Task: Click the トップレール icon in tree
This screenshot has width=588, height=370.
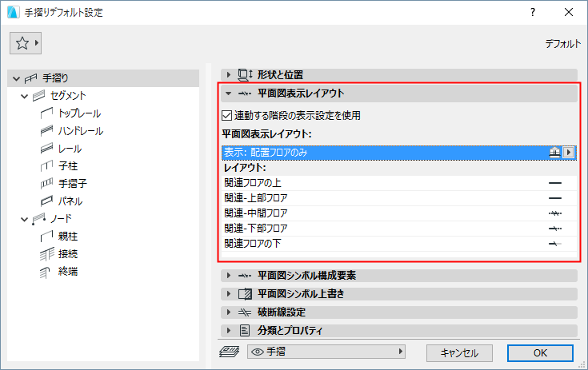Action: 46,113
